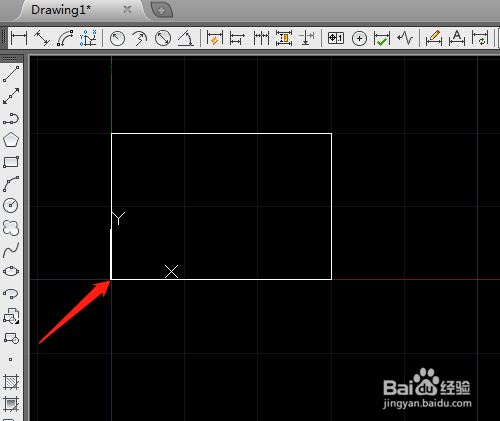Select the Aligned dimension tool
Viewport: 500px width, 421px height.
click(42, 38)
